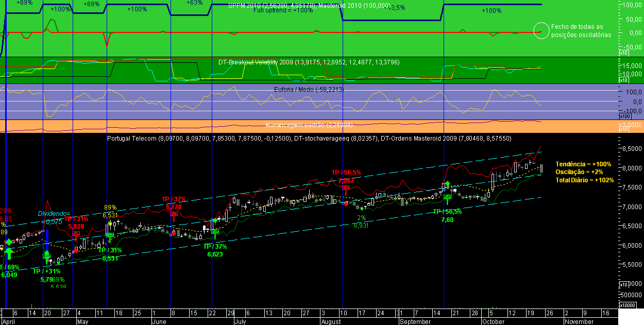Screen dimensions: 644x325
Task: Select the August month label
Action: coord(331,321)
